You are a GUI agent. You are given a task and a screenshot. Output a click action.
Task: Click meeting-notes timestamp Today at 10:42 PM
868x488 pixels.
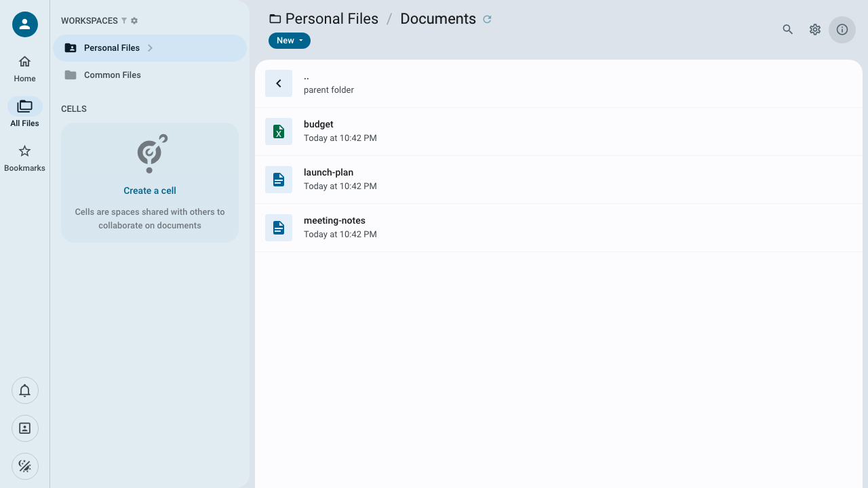coord(340,235)
